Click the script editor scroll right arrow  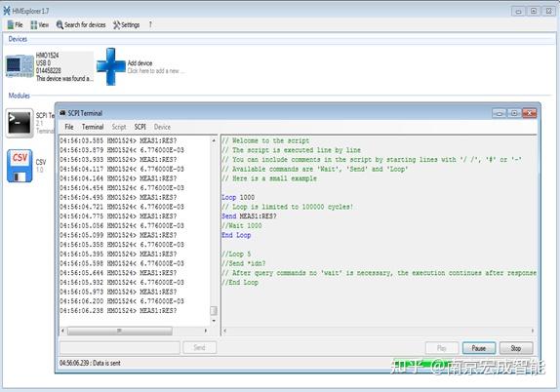point(533,331)
